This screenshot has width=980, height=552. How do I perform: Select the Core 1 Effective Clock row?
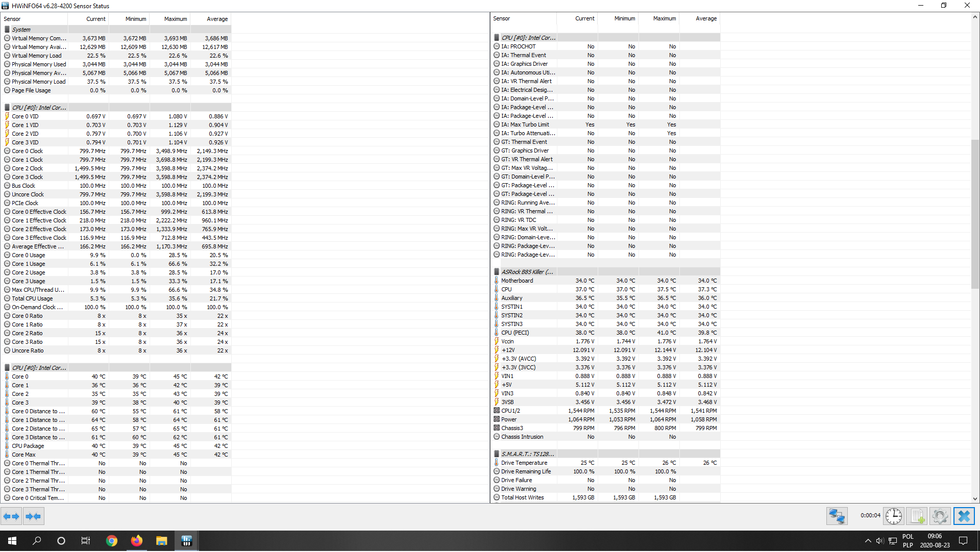[x=116, y=220]
